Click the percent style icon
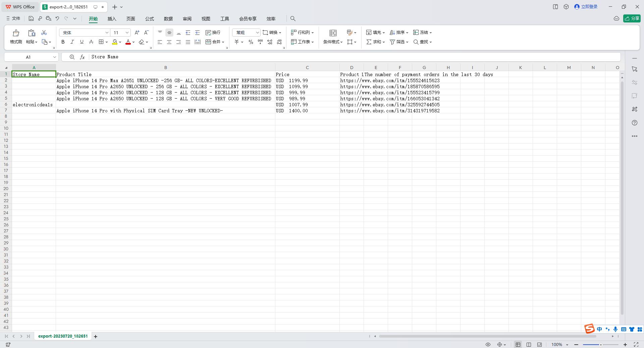The width and height of the screenshot is (644, 348). pyautogui.click(x=251, y=42)
